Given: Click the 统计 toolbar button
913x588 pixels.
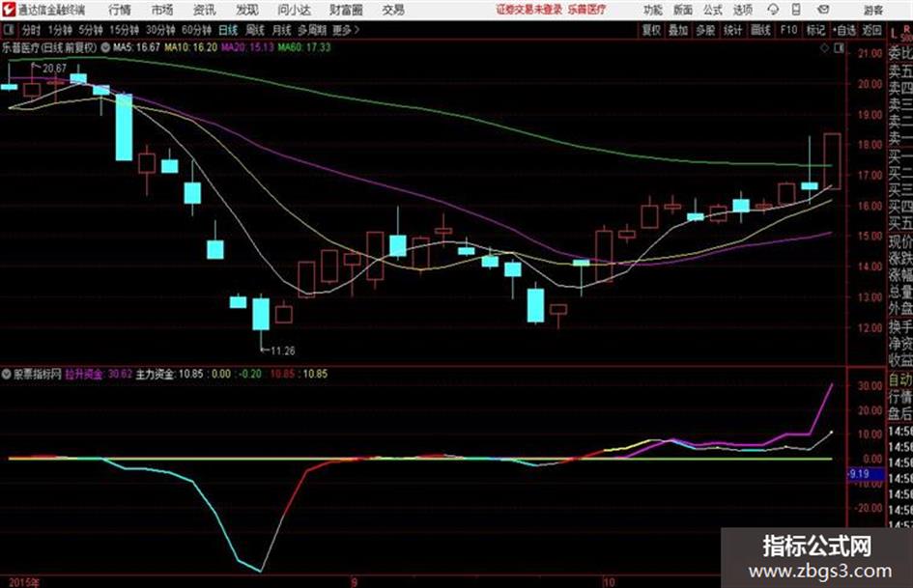Looking at the screenshot, I should [732, 30].
